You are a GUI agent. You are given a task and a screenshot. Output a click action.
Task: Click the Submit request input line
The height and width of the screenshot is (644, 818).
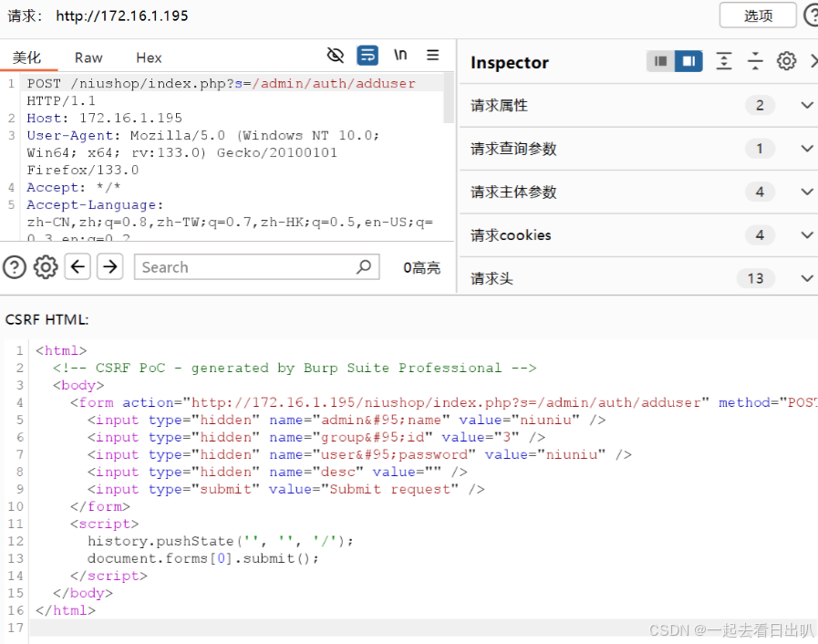point(286,489)
